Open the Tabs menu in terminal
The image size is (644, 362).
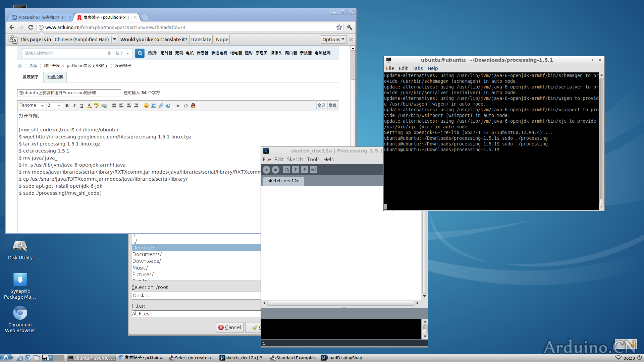coord(417,68)
